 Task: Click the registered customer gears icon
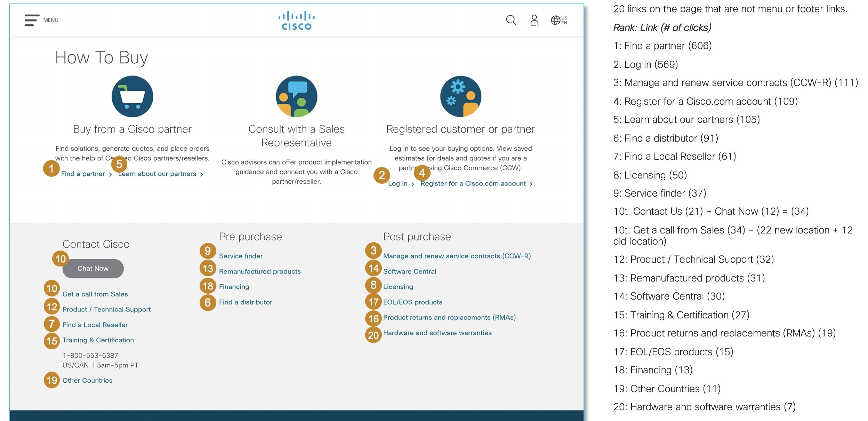point(460,96)
